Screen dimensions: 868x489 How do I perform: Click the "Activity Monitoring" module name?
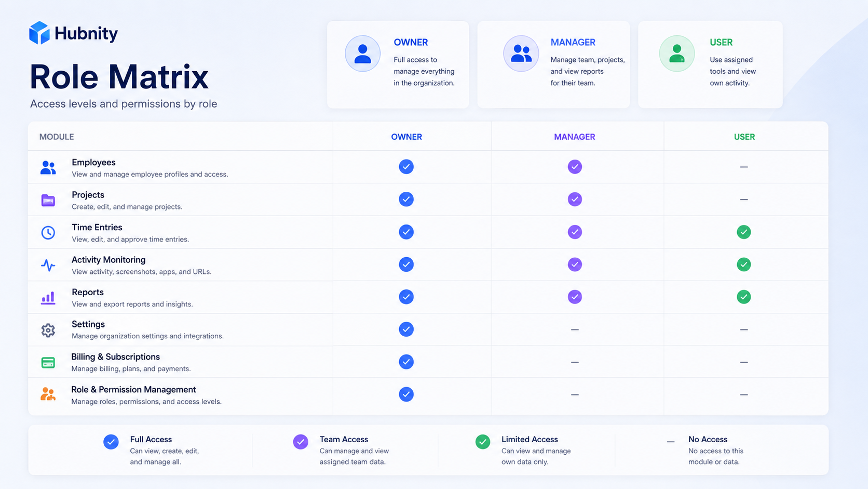coord(108,260)
